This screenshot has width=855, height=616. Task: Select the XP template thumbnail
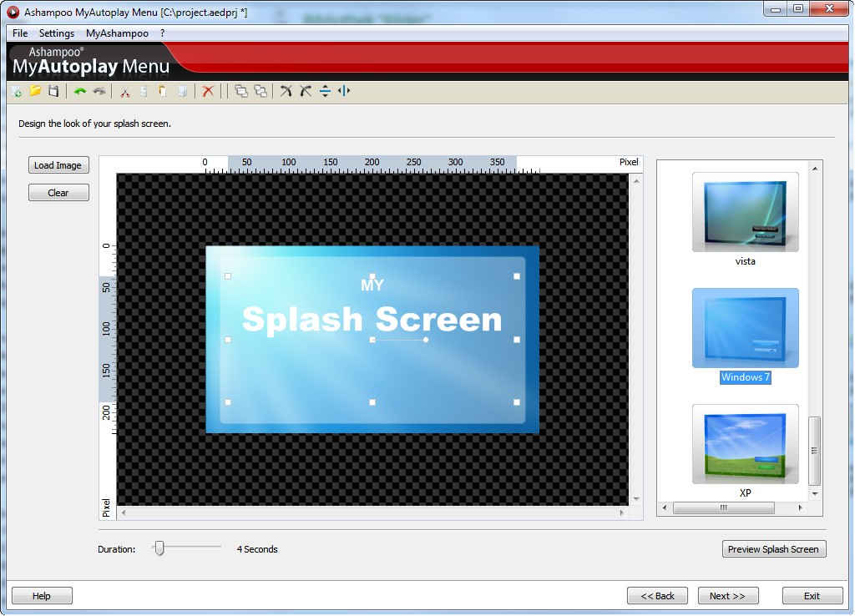(746, 444)
